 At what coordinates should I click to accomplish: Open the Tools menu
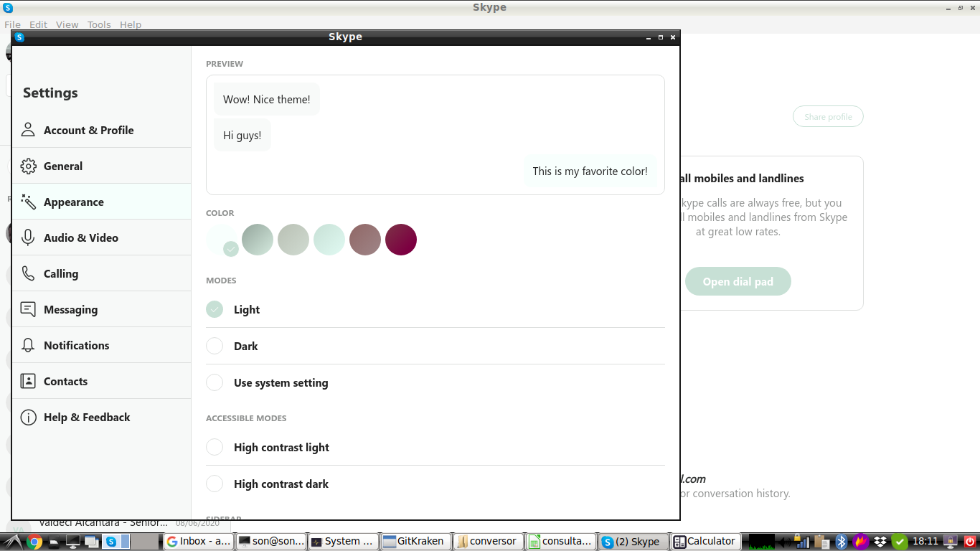(x=99, y=24)
